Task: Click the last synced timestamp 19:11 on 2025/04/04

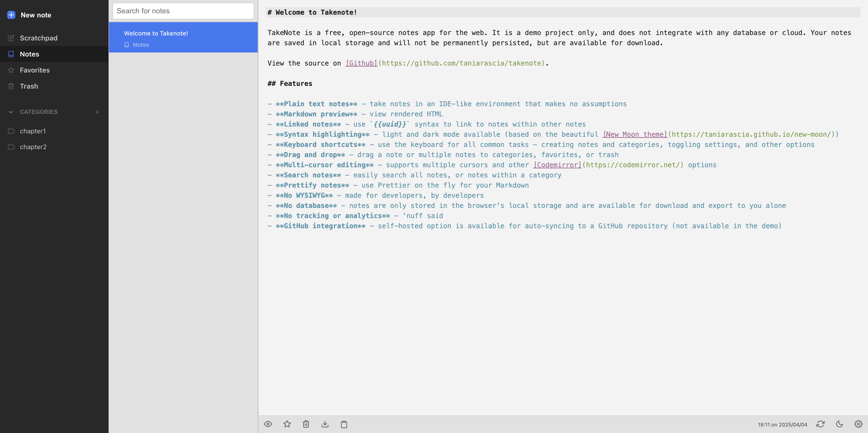Action: click(x=782, y=425)
